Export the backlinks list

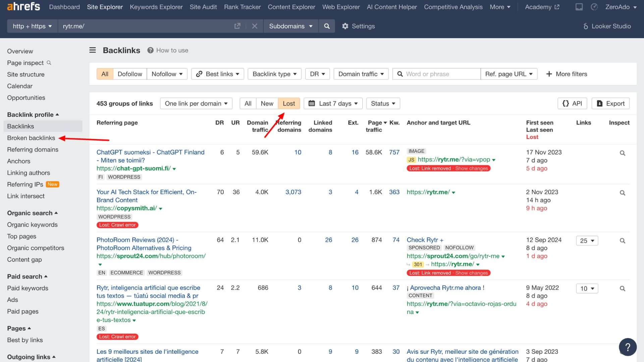(610, 104)
